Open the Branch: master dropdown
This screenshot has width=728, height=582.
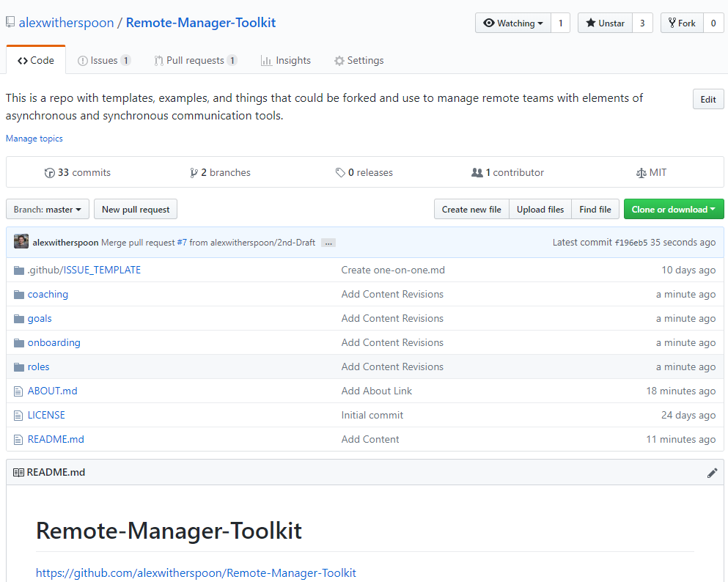pos(48,210)
